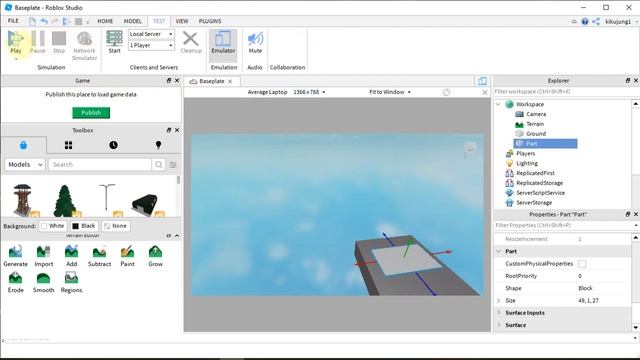This screenshot has height=360, width=640.
Task: Click the Stop simulation icon
Action: point(59,39)
